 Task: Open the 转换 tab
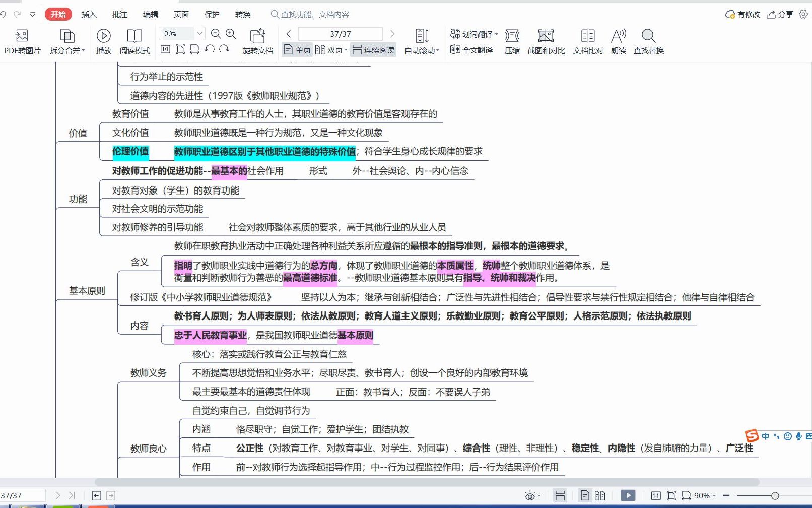[x=242, y=14]
